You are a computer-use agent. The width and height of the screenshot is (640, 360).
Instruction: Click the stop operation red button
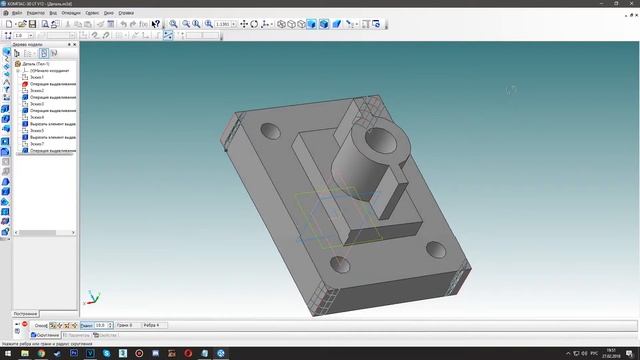(24, 324)
